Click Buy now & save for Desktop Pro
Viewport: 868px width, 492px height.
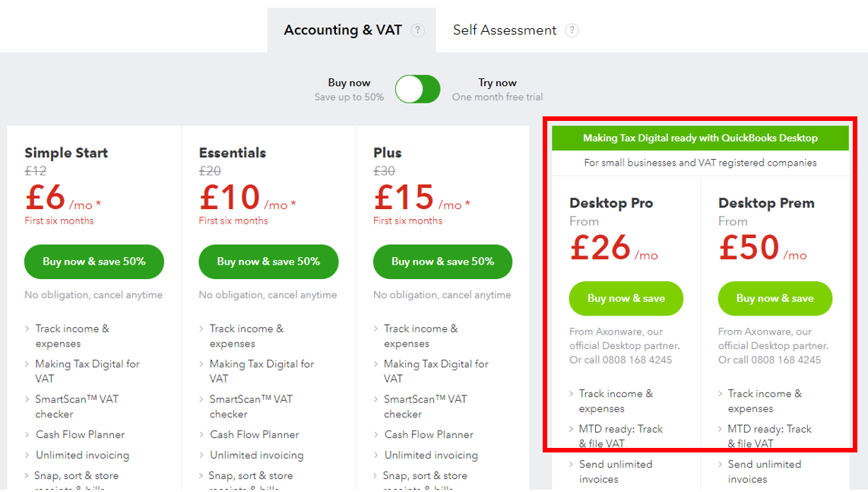click(x=626, y=299)
